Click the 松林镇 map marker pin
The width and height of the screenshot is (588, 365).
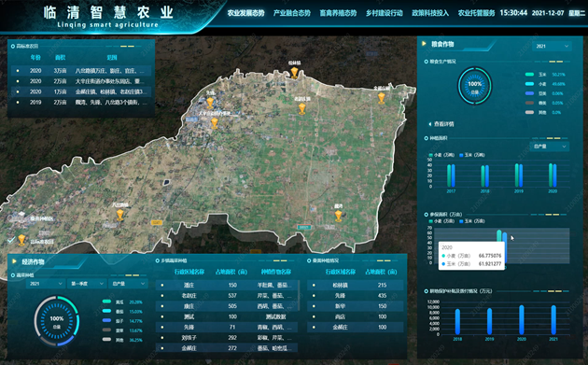pos(294,72)
